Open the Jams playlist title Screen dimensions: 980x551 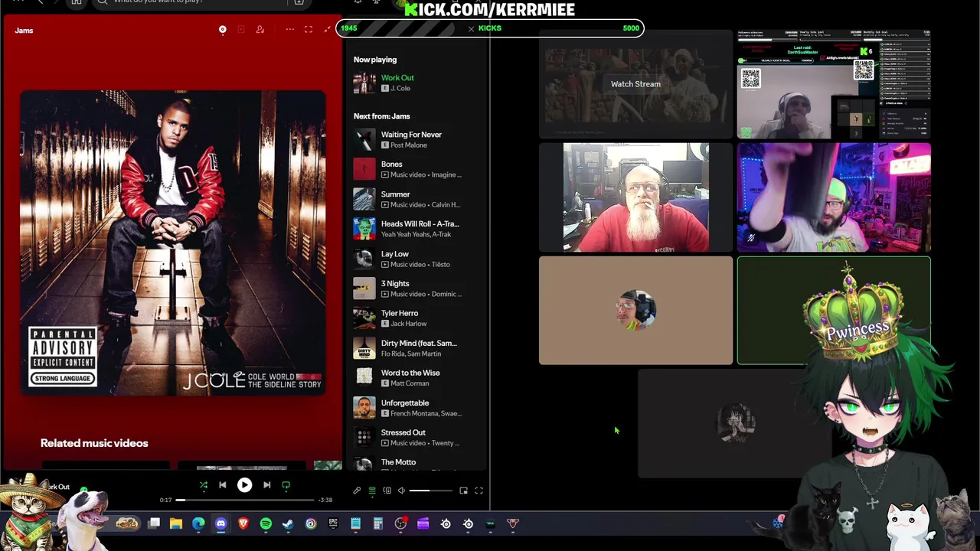(24, 31)
